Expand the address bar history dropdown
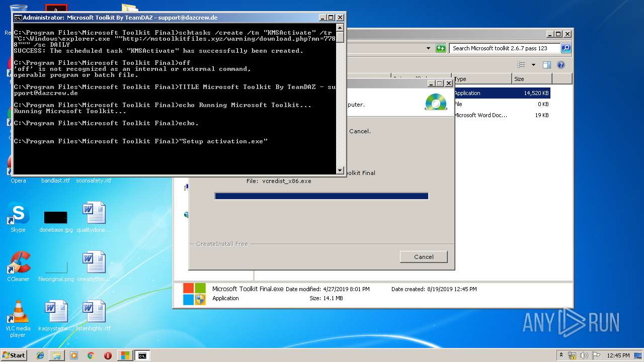This screenshot has width=644, height=362. pyautogui.click(x=428, y=48)
